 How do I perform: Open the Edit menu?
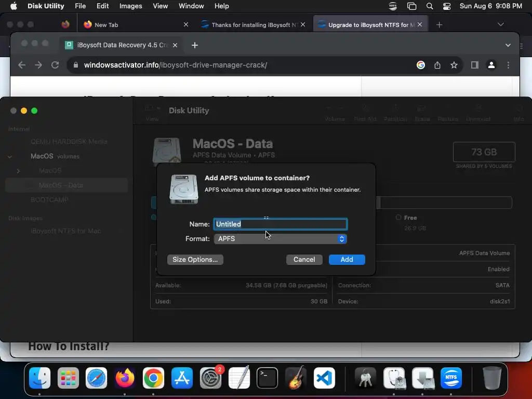[102, 6]
